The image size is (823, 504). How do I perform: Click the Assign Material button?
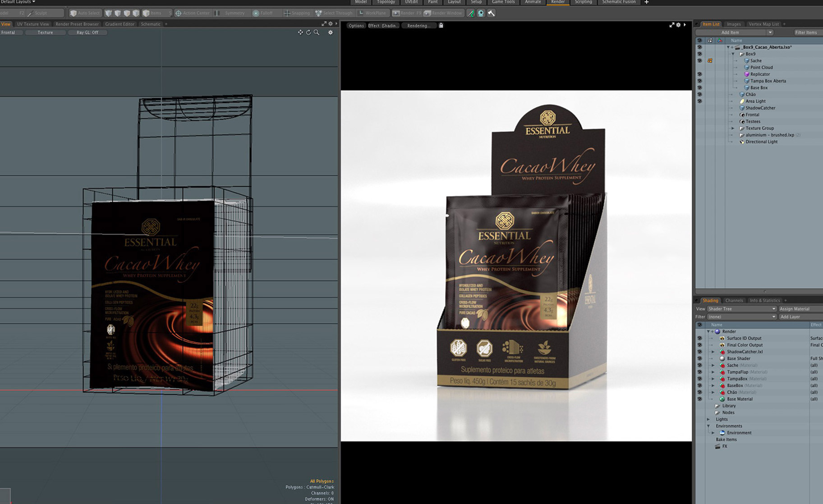[794, 309]
